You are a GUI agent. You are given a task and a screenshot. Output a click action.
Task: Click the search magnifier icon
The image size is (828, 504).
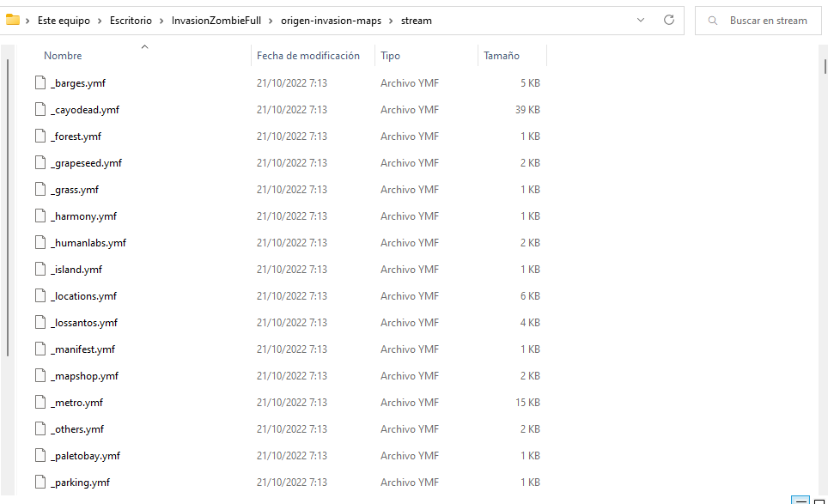pos(712,21)
